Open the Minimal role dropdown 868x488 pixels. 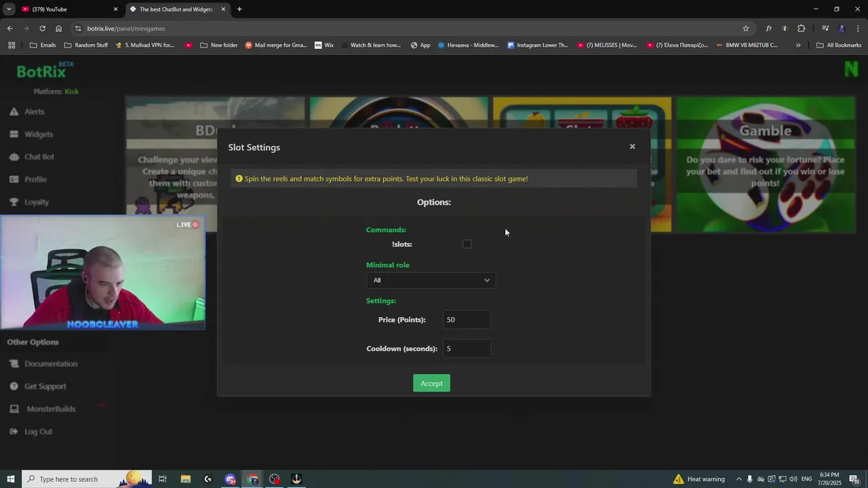tap(431, 280)
